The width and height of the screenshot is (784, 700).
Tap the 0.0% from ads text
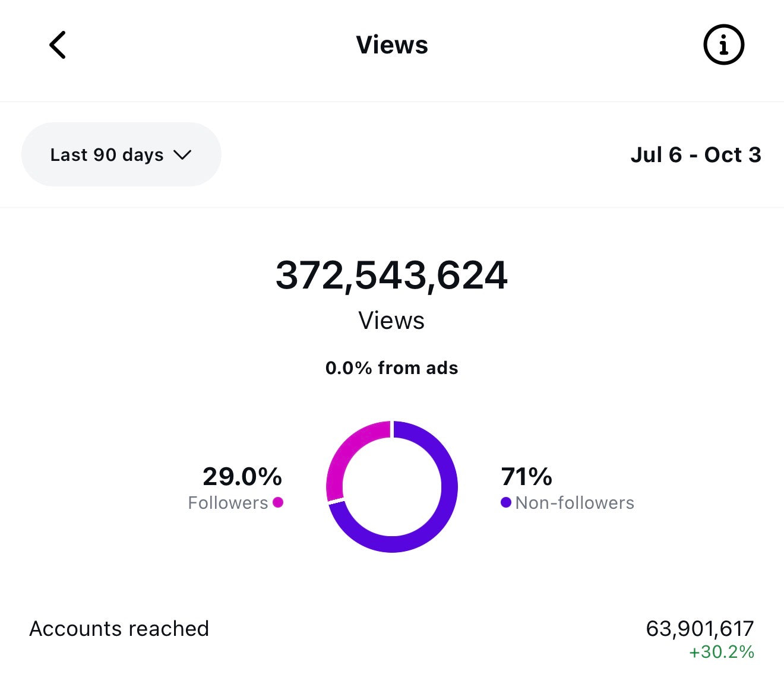click(391, 368)
